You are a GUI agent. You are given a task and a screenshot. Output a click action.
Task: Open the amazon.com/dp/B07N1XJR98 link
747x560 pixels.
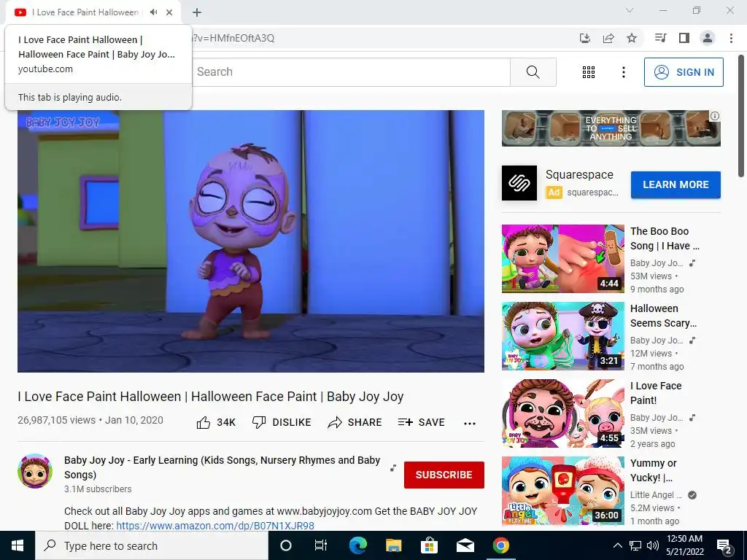[x=215, y=526]
